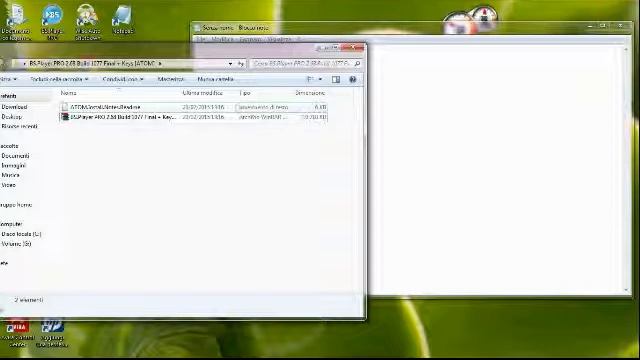The width and height of the screenshot is (640, 360).
Task: Click the change view icon in Explorer toolbar
Action: [x=310, y=79]
